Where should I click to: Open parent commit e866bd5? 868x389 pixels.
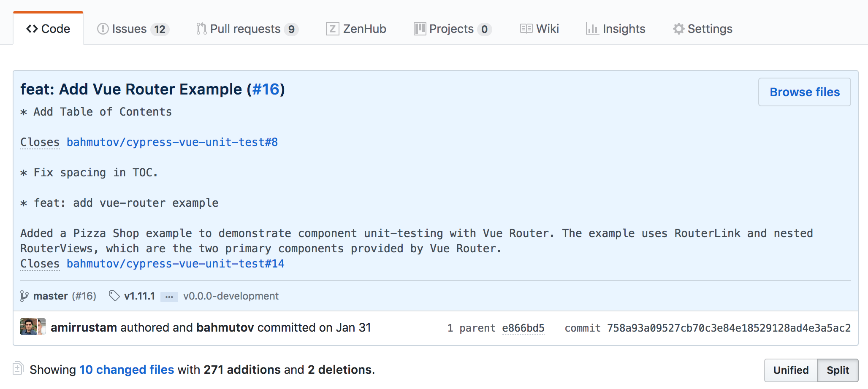pyautogui.click(x=524, y=328)
